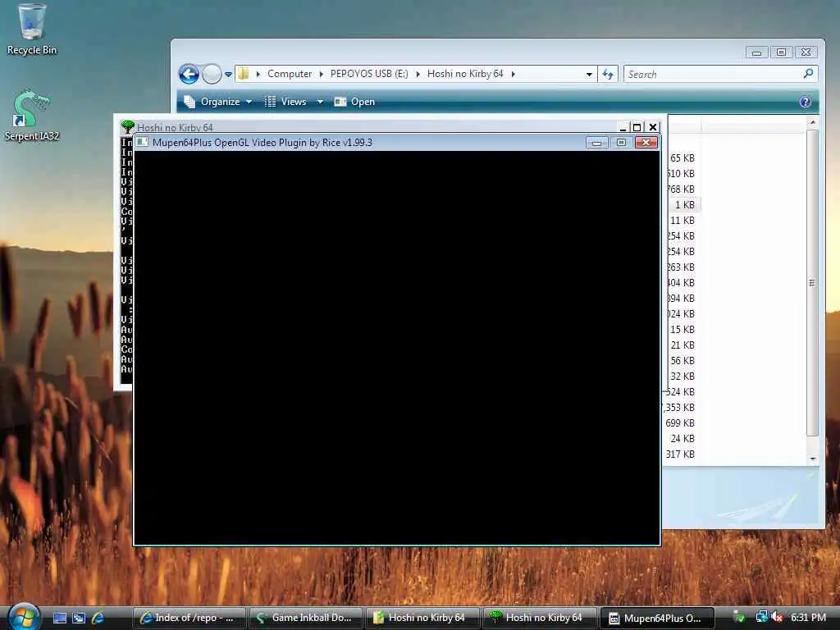Select the file row sized 11 KB
Viewport: 840px width, 630px height.
click(682, 220)
